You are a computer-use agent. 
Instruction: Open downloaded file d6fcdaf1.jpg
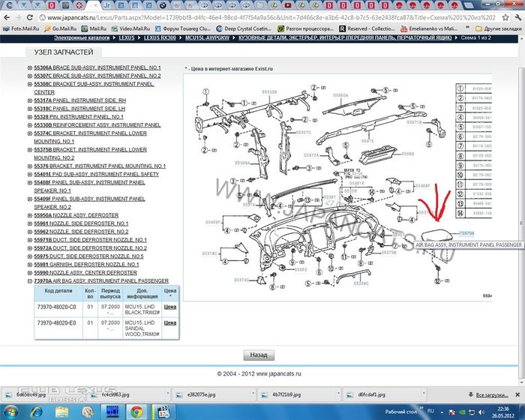click(x=367, y=392)
